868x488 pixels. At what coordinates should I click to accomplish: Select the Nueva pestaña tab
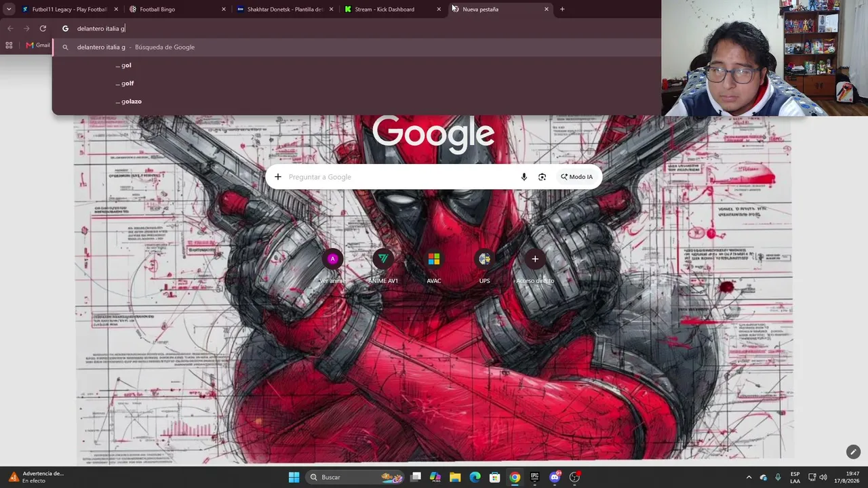[499, 9]
